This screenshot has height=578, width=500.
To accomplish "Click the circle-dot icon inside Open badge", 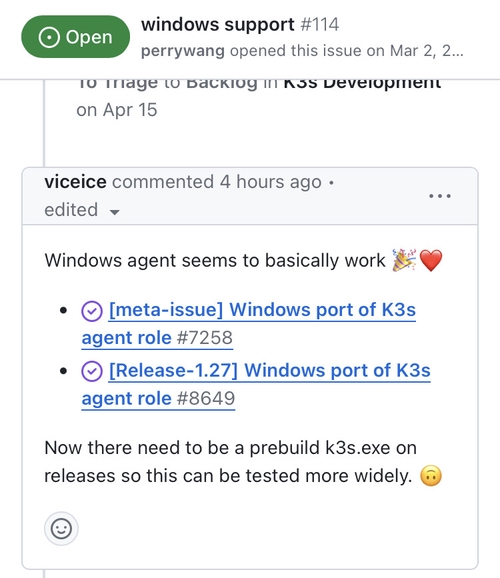I will pos(49,37).
